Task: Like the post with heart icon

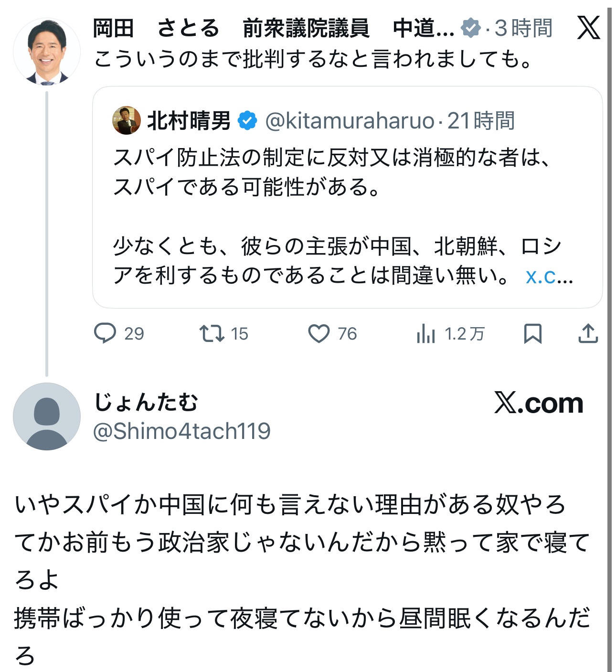Action: [319, 333]
